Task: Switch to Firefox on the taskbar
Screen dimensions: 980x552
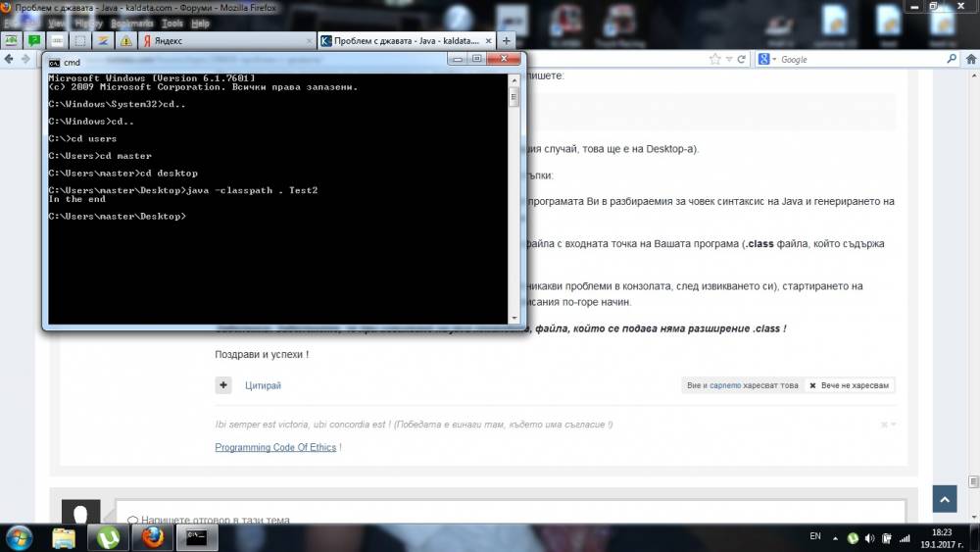Action: [153, 537]
